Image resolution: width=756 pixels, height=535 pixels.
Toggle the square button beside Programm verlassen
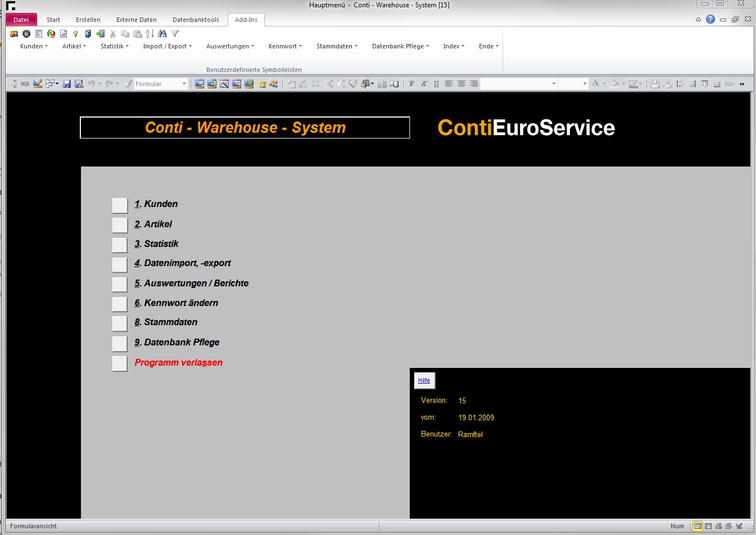(x=120, y=363)
